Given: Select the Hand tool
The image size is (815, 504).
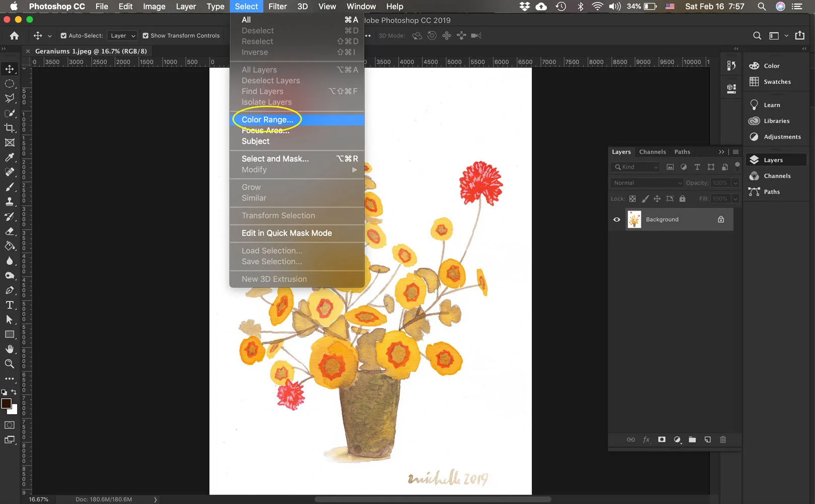Looking at the screenshot, I should point(10,349).
